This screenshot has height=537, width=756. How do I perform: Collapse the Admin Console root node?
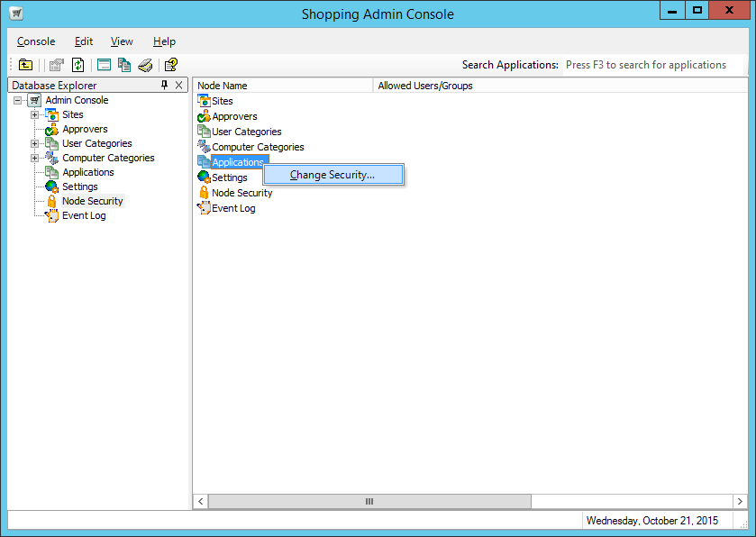(18, 100)
